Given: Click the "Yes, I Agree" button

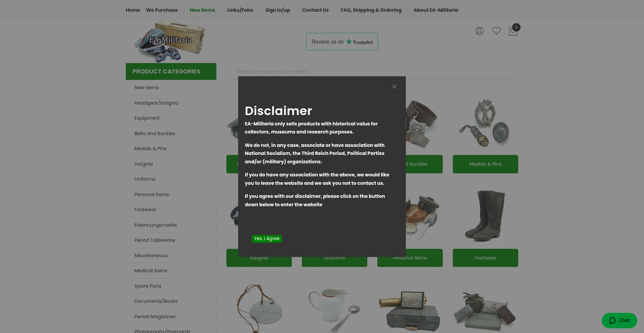Looking at the screenshot, I should pyautogui.click(x=267, y=238).
